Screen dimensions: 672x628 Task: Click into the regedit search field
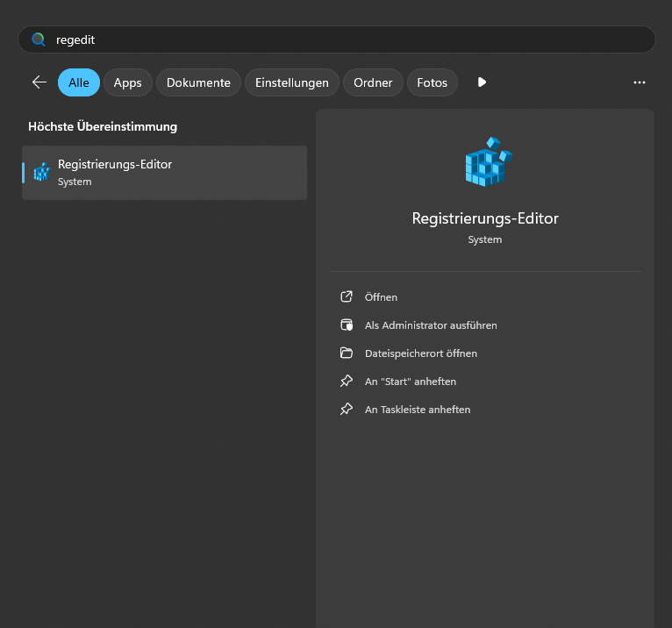pos(336,39)
